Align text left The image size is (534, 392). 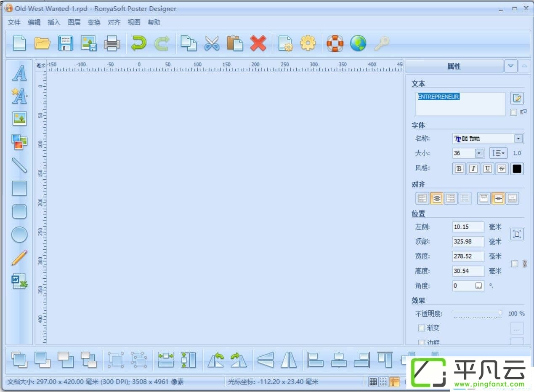tap(422, 198)
